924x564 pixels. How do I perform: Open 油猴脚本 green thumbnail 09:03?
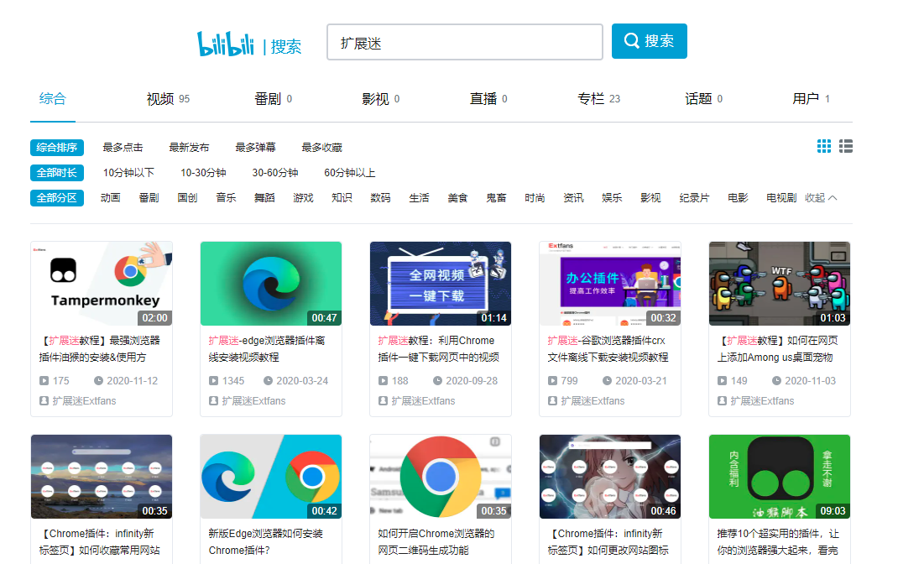click(780, 477)
